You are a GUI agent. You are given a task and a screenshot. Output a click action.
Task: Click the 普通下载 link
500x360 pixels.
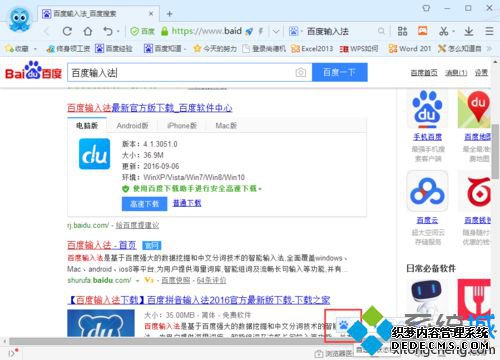(x=187, y=203)
